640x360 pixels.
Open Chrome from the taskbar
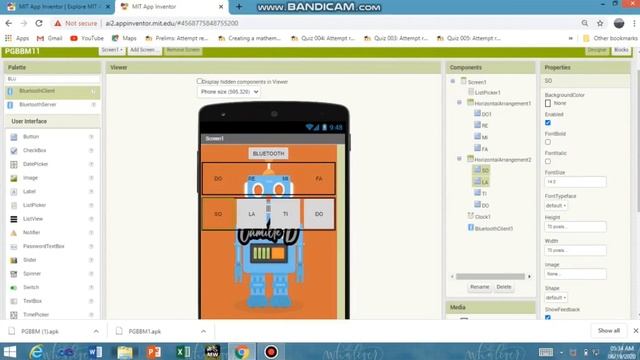tap(241, 352)
